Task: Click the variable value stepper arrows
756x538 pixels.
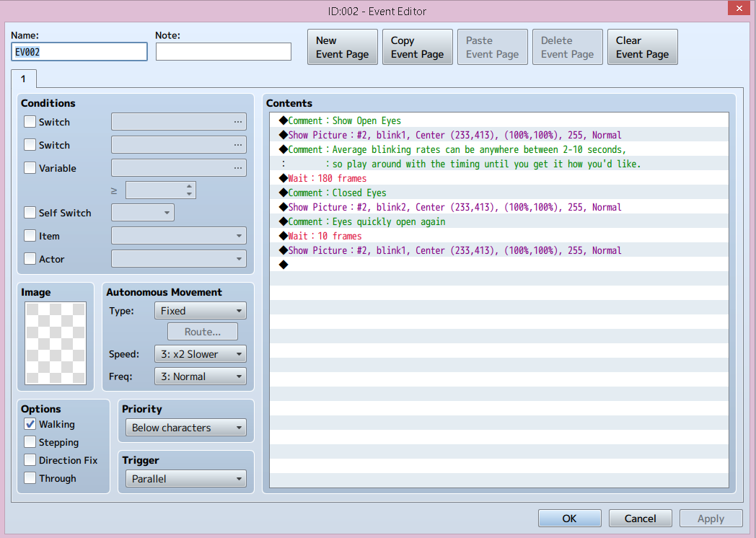Action: tap(190, 190)
